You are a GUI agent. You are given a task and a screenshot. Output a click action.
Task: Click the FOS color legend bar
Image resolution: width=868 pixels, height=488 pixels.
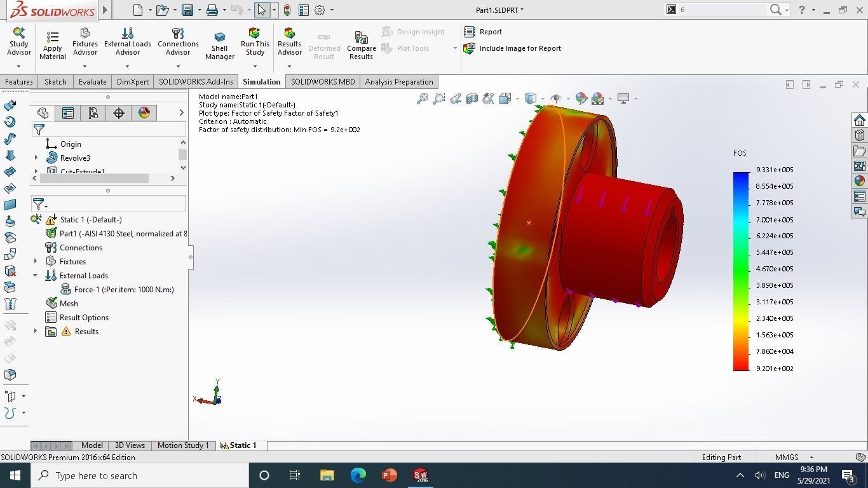(x=741, y=271)
